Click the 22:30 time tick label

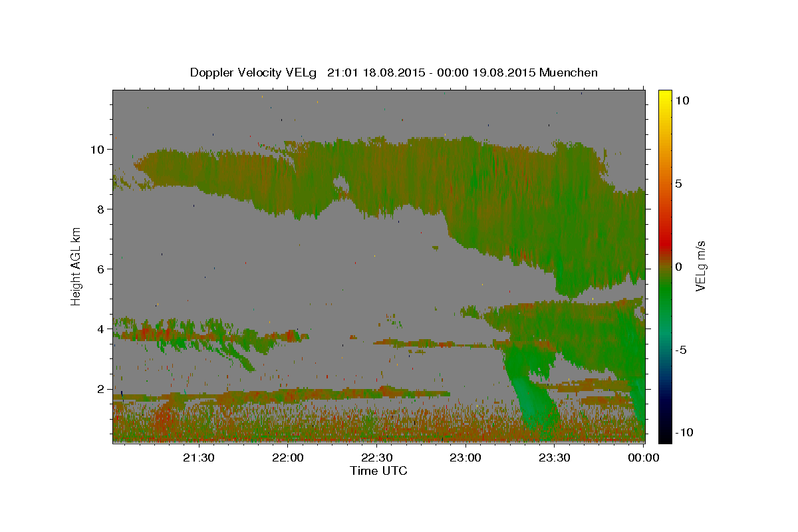point(377,458)
